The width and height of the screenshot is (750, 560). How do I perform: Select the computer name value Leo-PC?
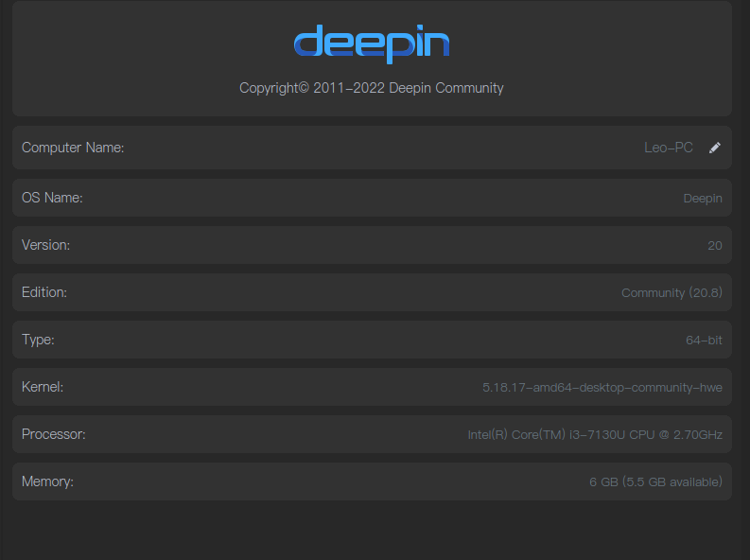[x=669, y=148]
